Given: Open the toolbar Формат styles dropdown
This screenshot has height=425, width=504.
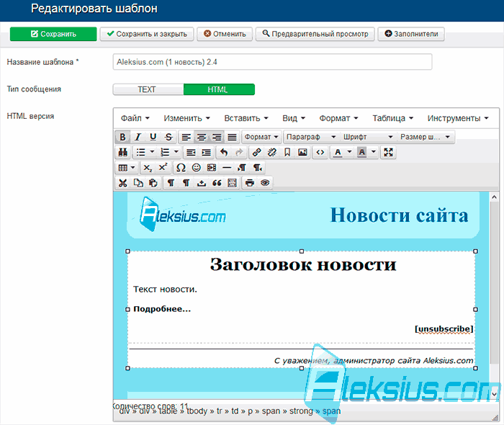Looking at the screenshot, I should click(x=261, y=137).
